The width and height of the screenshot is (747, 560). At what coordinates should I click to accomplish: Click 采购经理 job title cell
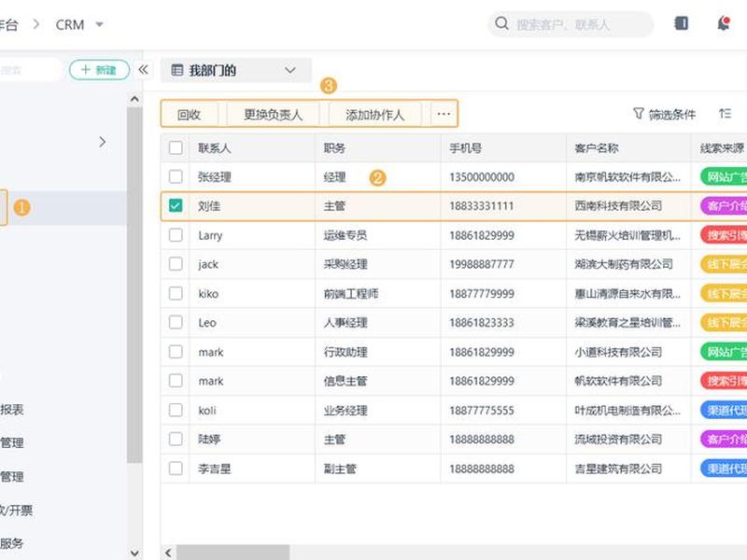tap(345, 264)
